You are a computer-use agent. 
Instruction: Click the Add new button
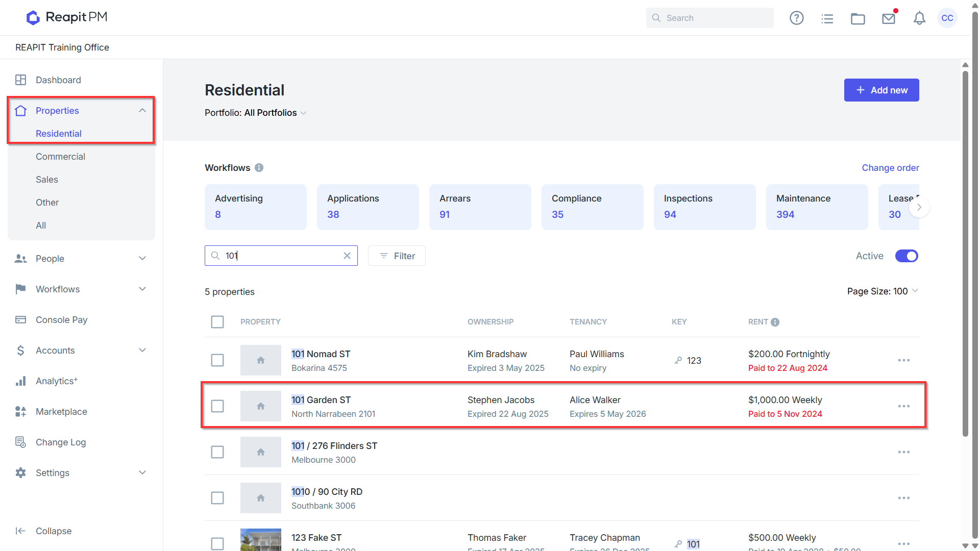point(881,90)
